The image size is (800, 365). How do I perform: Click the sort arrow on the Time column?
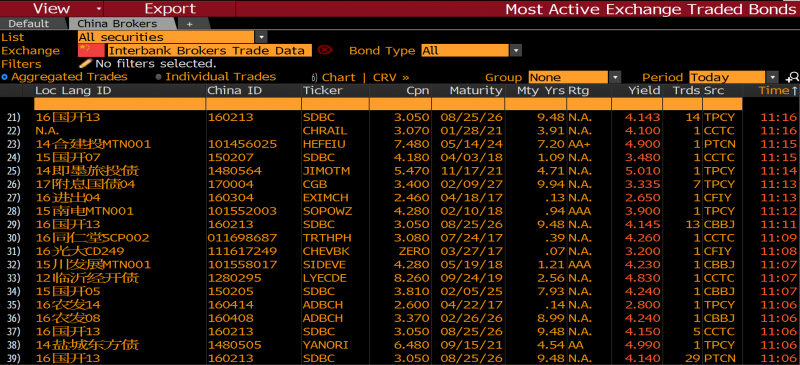pos(794,91)
